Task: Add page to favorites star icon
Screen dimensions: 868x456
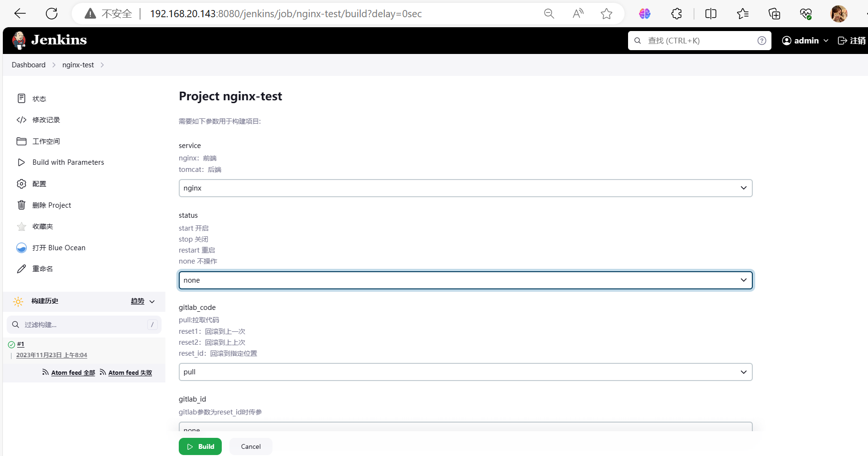Action: (x=607, y=14)
